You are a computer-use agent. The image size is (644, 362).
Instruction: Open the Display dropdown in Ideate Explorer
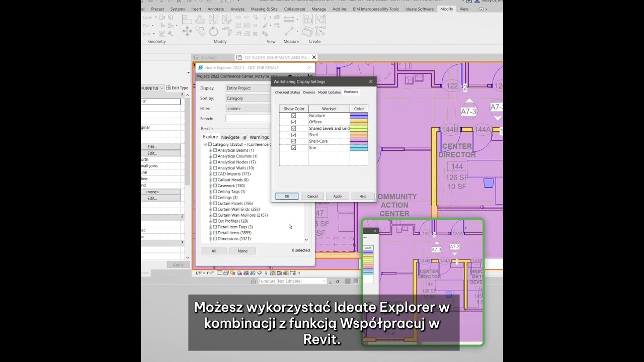[x=249, y=88]
